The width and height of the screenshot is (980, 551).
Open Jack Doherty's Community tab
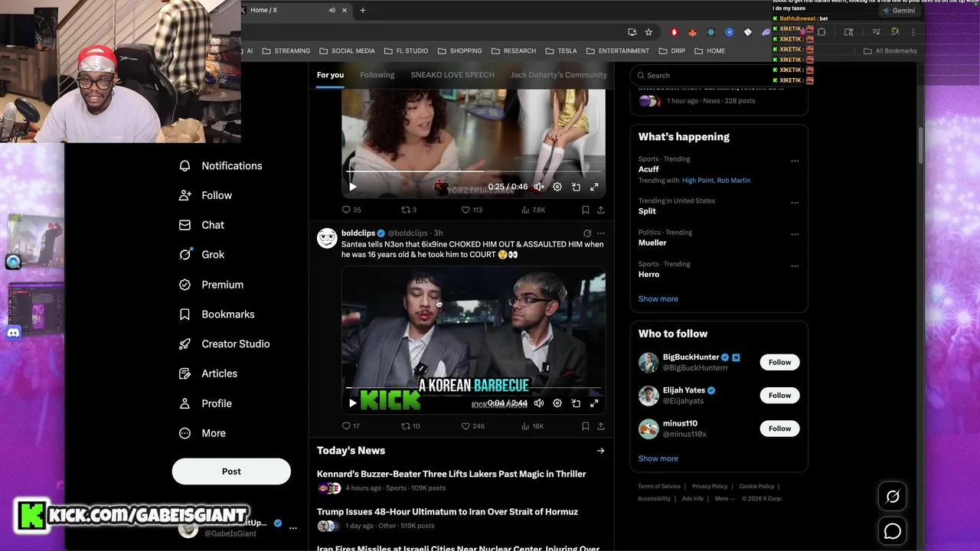click(559, 75)
